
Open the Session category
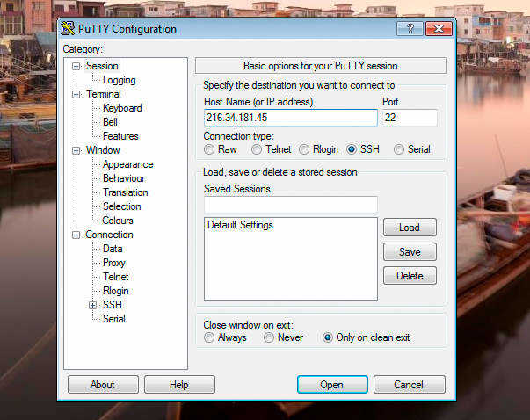(102, 66)
